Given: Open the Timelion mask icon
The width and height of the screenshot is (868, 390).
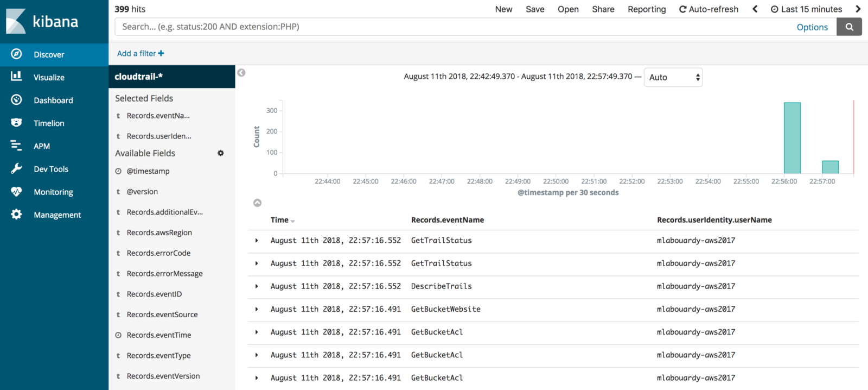Looking at the screenshot, I should pos(16,123).
